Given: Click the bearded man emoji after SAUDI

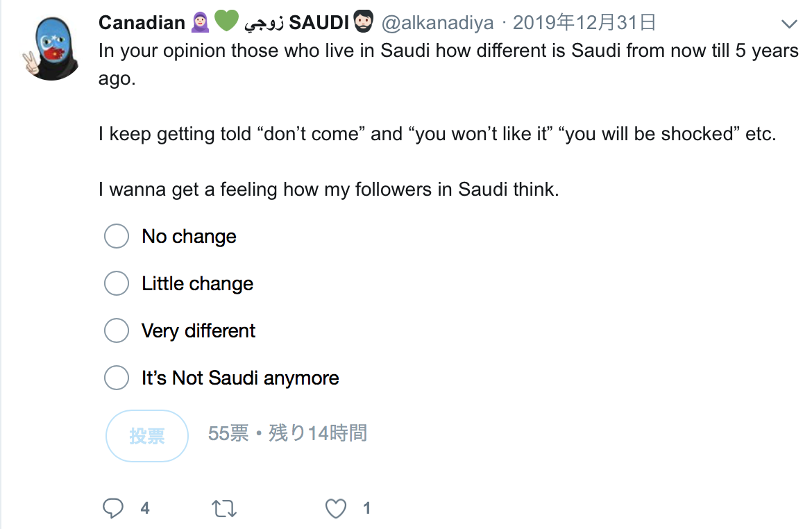Looking at the screenshot, I should [364, 22].
